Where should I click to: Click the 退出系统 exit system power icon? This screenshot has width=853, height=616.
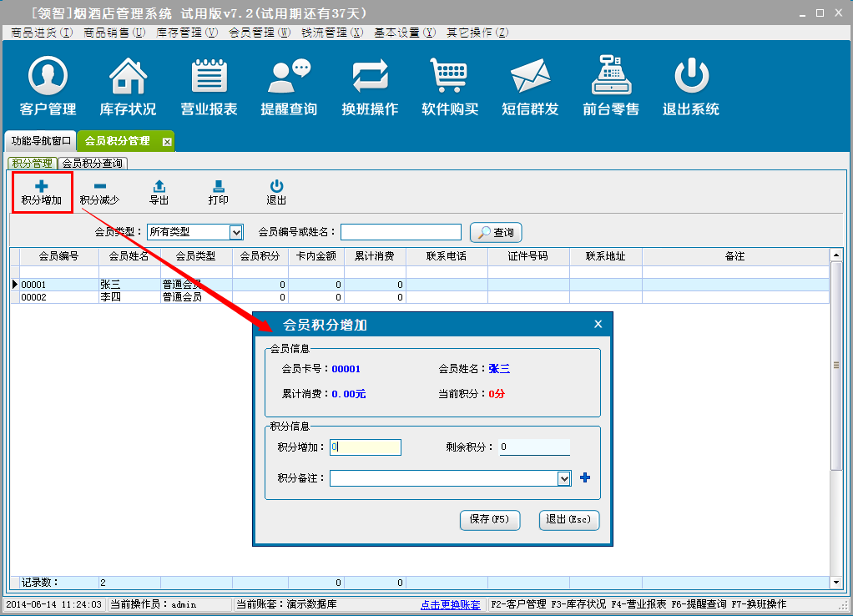(690, 87)
